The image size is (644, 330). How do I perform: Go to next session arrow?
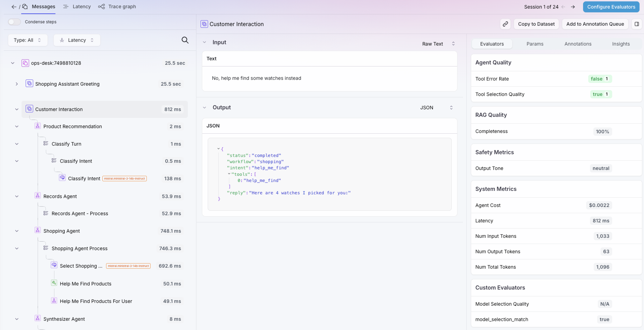(573, 7)
